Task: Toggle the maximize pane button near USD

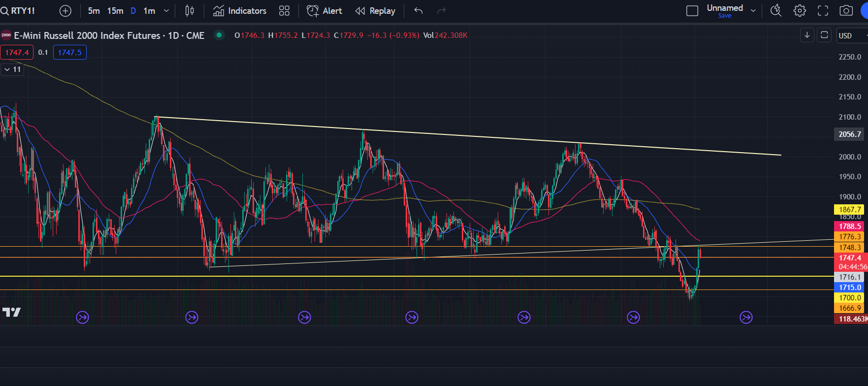Action: [824, 35]
